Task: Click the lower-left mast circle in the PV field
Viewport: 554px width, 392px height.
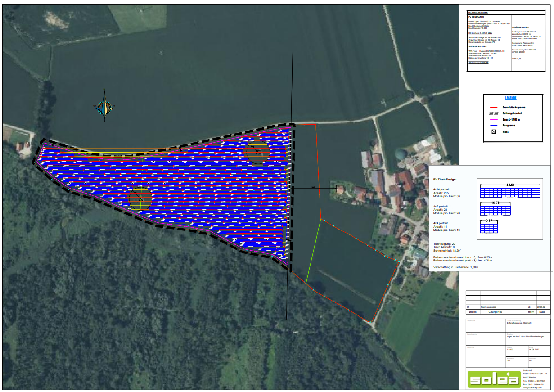Action: tap(140, 199)
